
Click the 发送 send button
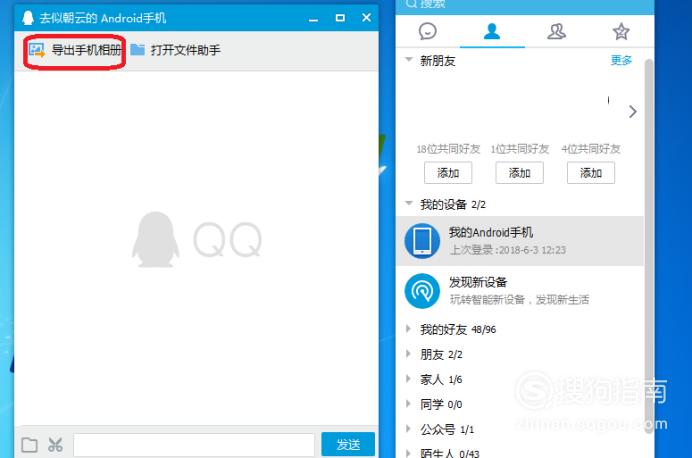(x=348, y=444)
